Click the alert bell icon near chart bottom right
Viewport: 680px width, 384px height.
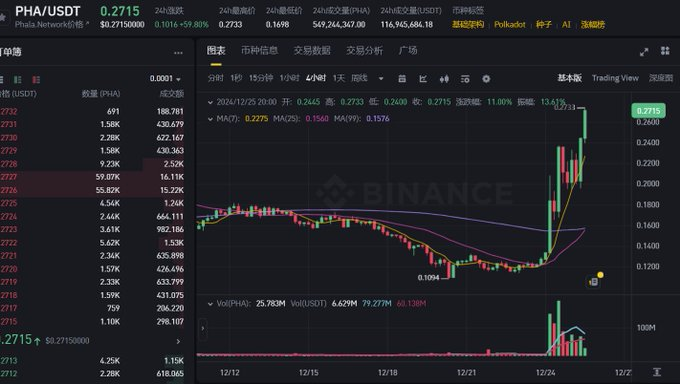point(594,282)
